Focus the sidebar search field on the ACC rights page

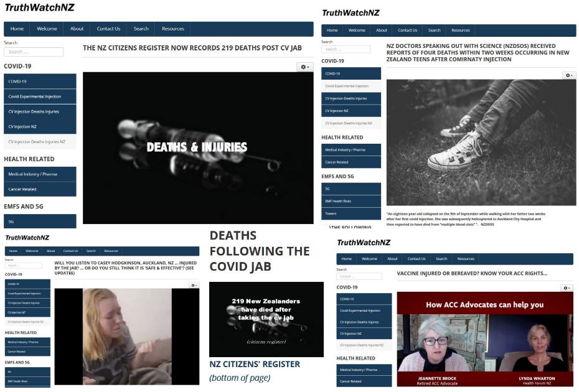coord(359,276)
